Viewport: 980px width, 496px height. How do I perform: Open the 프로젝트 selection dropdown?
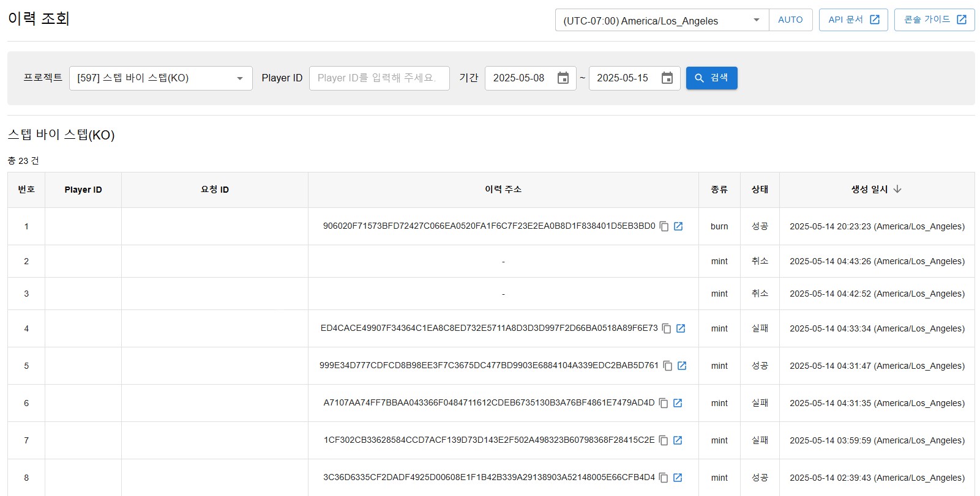[x=239, y=78]
